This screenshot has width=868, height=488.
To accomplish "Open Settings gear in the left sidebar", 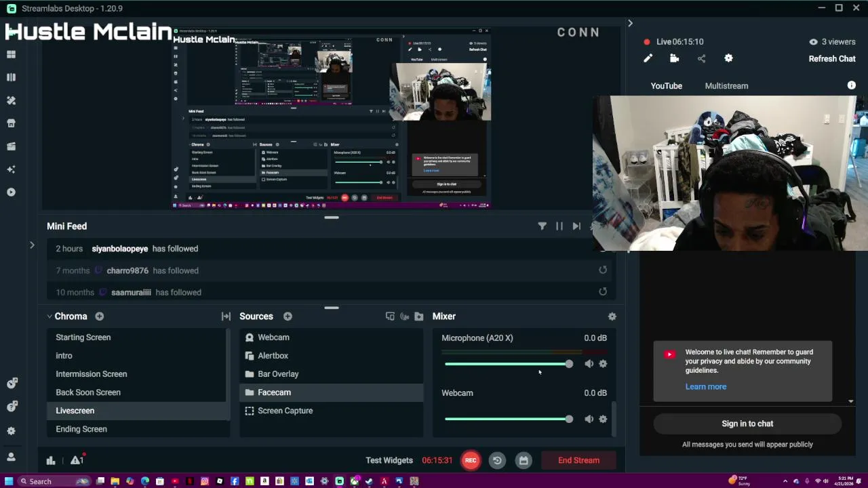I will click(11, 430).
